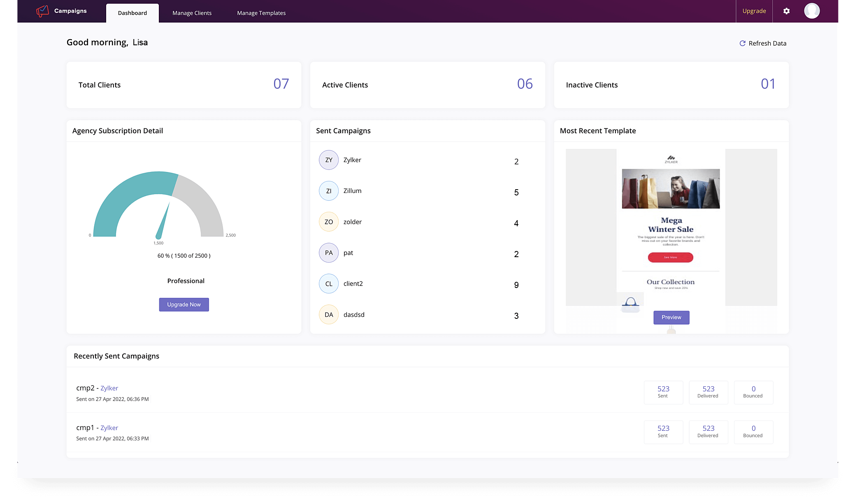Click the PA avatar for pat
855x504 pixels.
click(x=328, y=253)
